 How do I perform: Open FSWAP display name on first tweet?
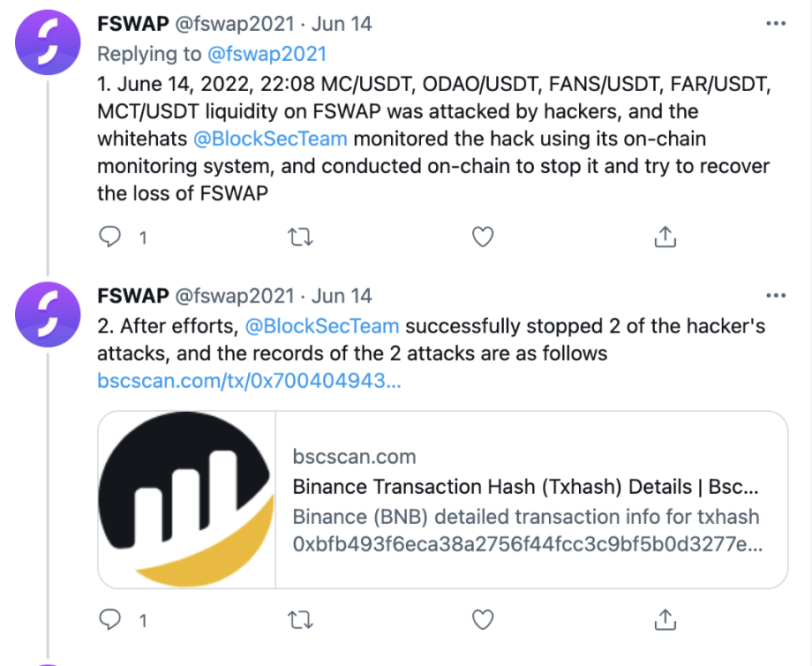pos(133,24)
